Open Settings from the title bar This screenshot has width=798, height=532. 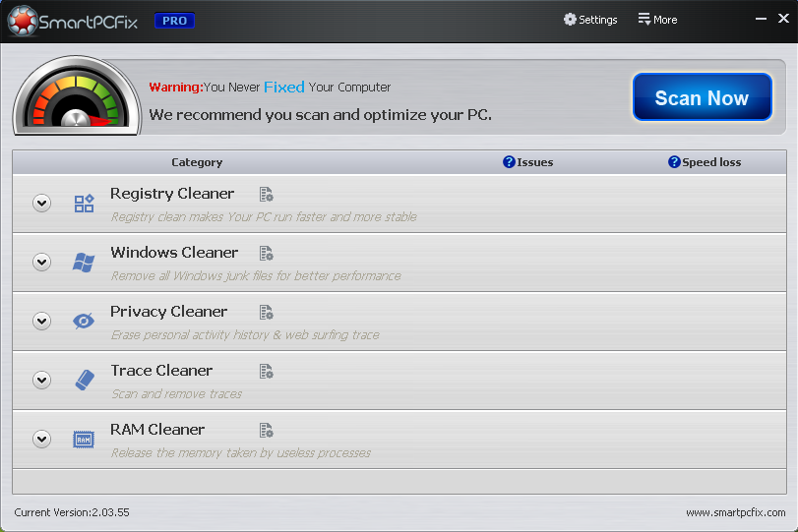click(590, 20)
